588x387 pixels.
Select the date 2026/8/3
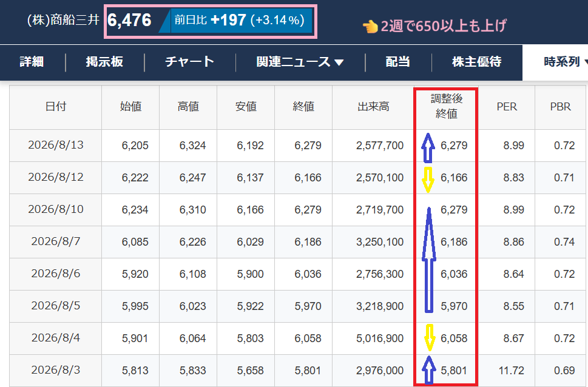(56, 371)
